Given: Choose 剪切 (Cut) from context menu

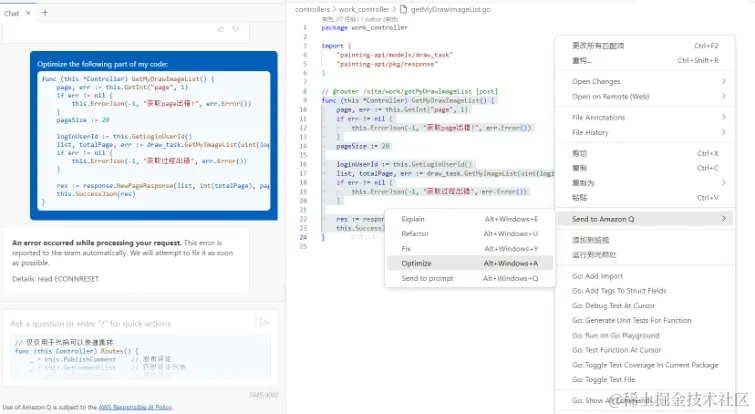Looking at the screenshot, I should click(645, 153).
